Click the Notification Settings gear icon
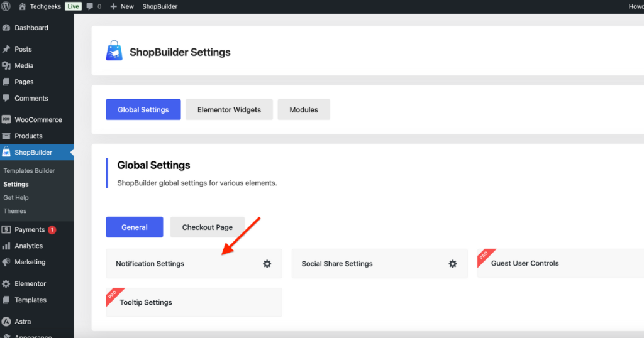This screenshot has height=338, width=644. [x=267, y=264]
